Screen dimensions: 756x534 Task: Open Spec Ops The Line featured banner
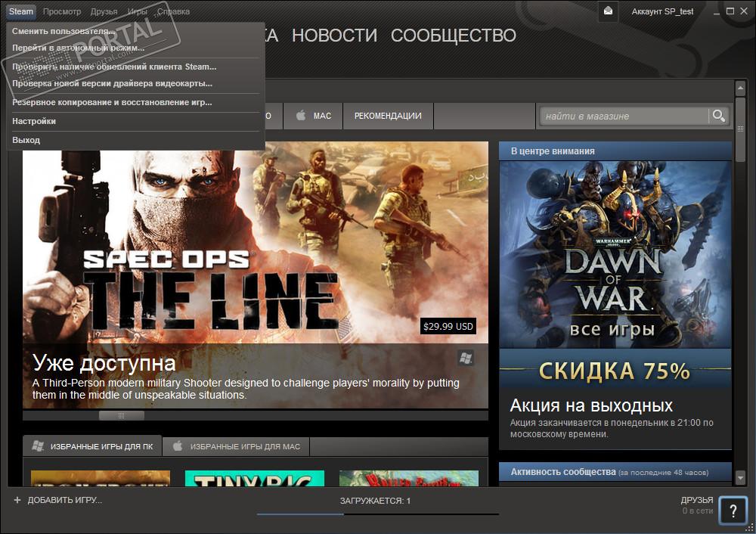[x=256, y=275]
